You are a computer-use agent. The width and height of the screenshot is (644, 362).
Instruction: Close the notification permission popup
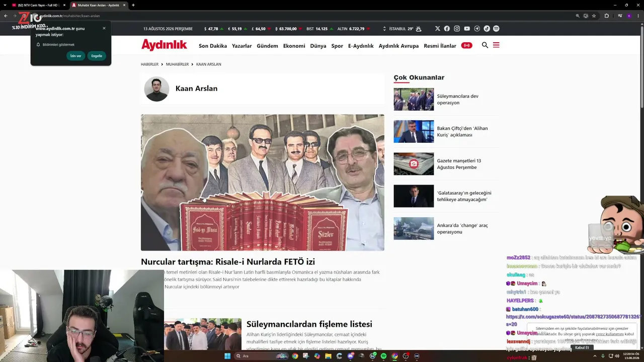coord(104,28)
